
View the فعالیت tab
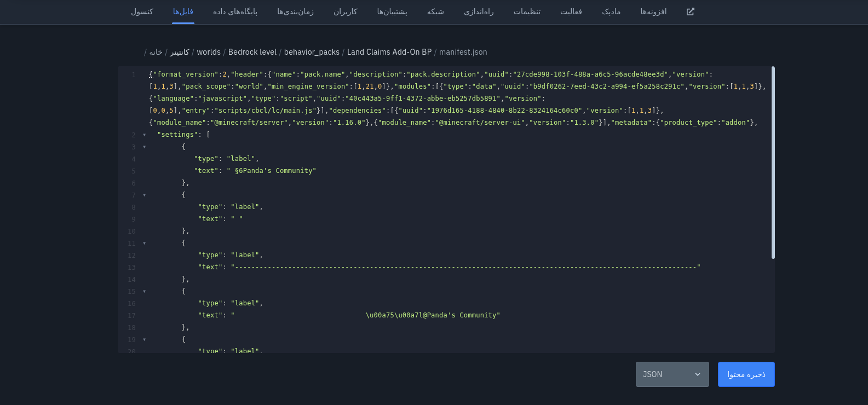(571, 11)
